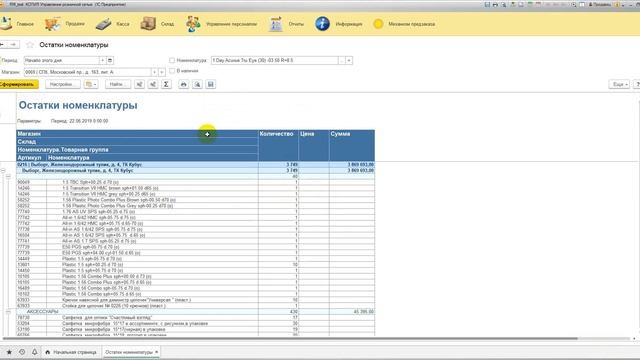Screen dimensions: 640x360
Task: Open notifications bell icon
Action: point(35,352)
